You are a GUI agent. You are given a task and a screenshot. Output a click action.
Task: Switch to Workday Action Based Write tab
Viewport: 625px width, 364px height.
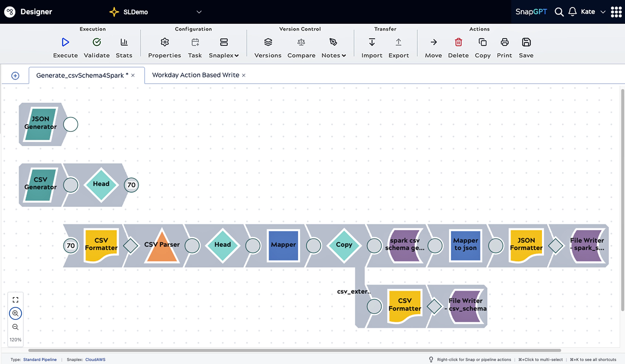195,75
